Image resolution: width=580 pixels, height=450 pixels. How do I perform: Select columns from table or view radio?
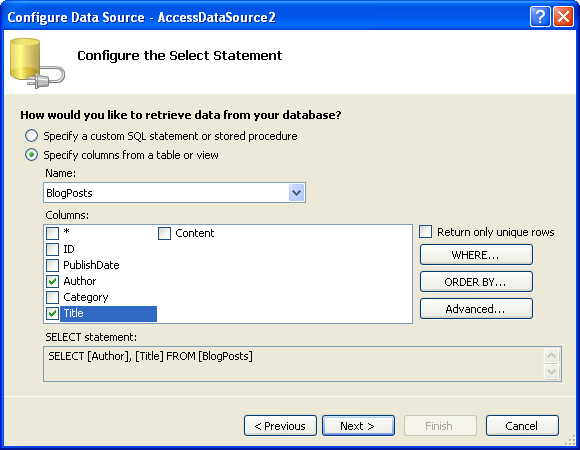pos(31,155)
